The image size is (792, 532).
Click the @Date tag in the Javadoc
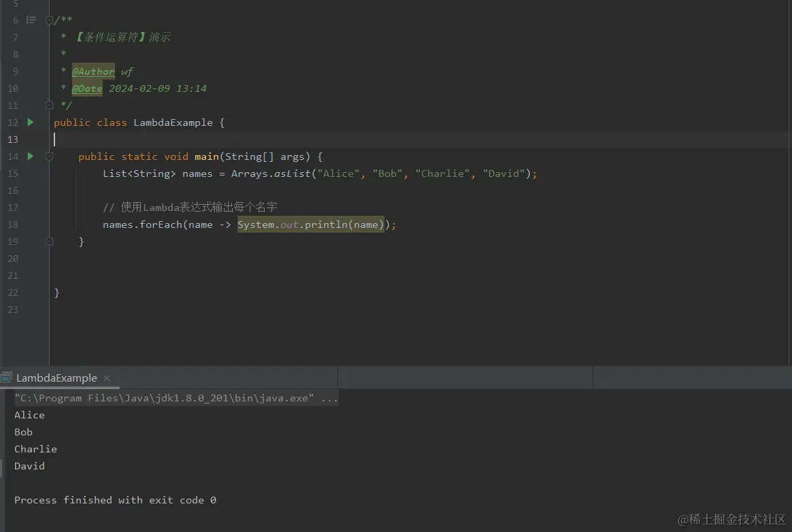(87, 88)
